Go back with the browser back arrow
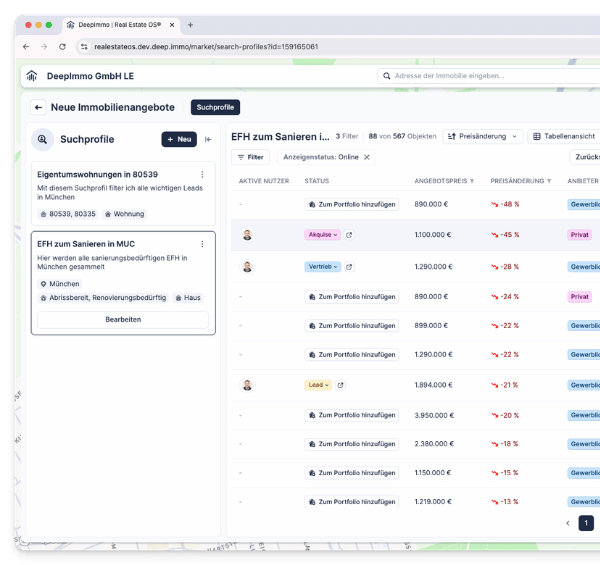 (26, 47)
